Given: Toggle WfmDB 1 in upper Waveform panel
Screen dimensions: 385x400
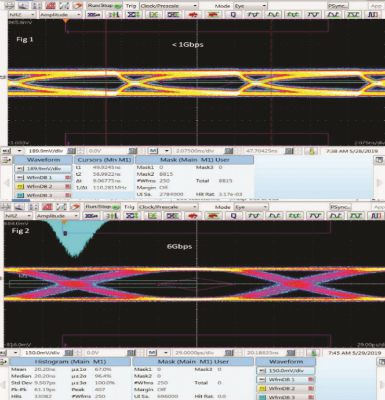Looking at the screenshot, I should click(43, 178).
